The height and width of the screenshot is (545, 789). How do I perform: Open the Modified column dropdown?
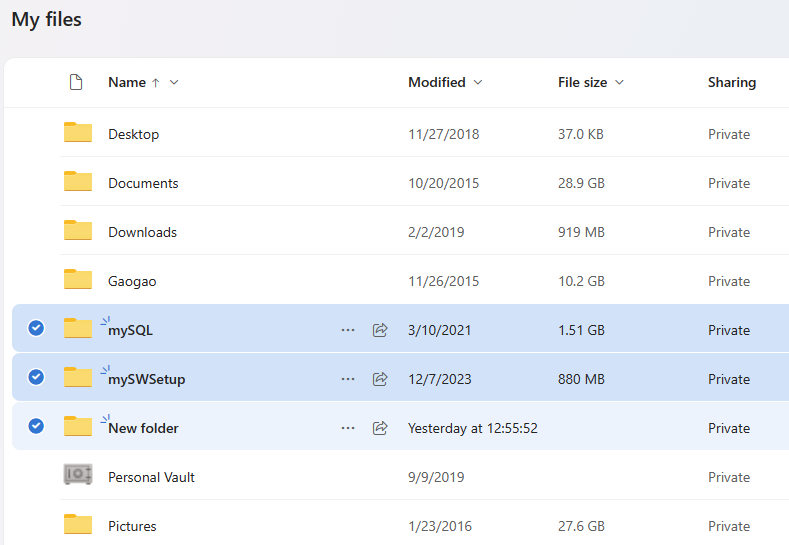coord(478,83)
